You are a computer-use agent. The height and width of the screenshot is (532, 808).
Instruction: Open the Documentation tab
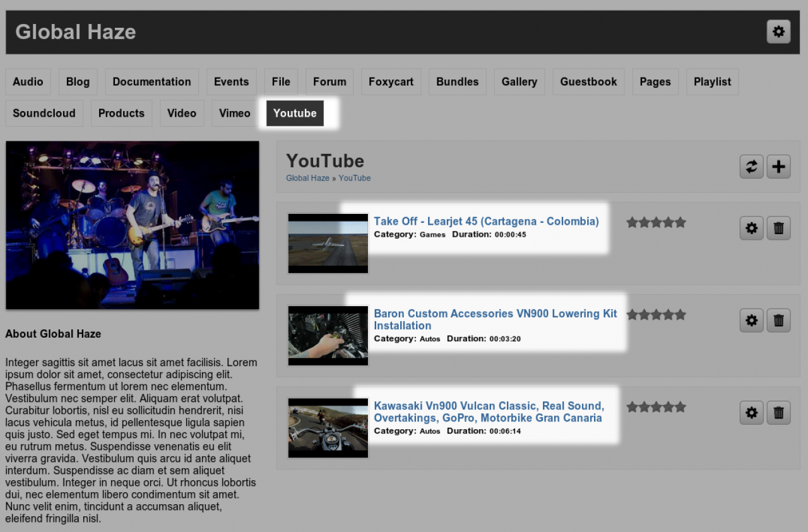[x=151, y=82]
